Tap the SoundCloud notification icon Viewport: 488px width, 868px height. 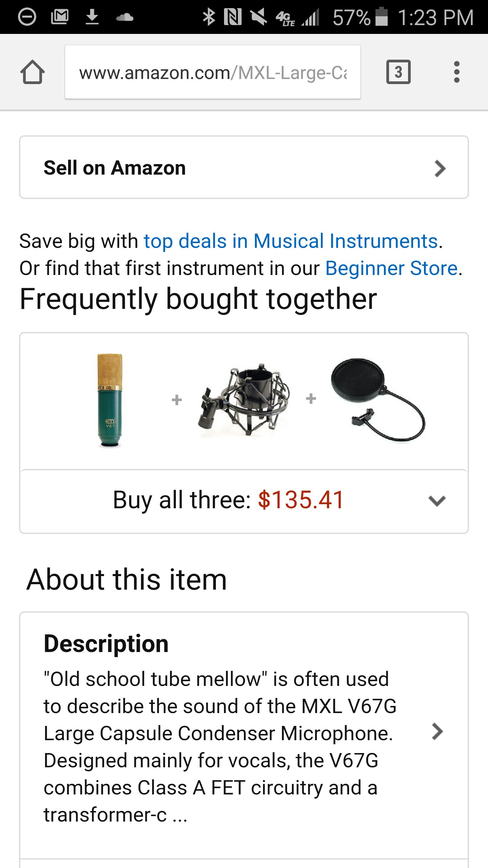coord(124,17)
